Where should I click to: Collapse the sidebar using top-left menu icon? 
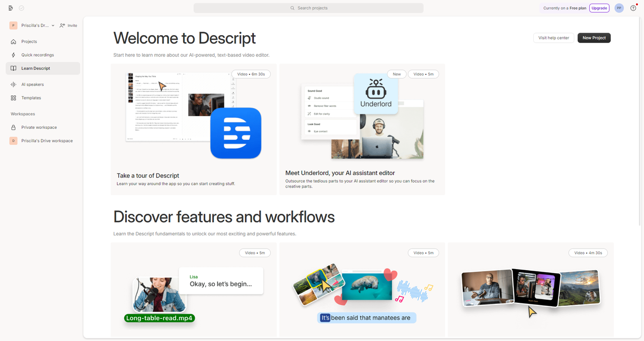coord(11,8)
